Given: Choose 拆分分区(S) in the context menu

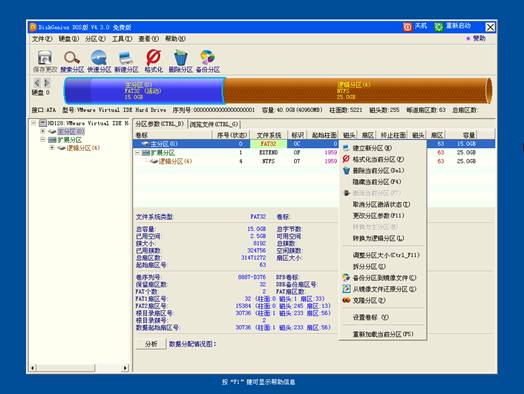Looking at the screenshot, I should [383, 266].
